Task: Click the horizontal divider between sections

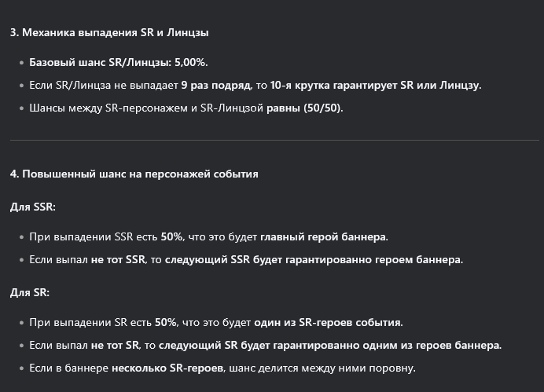Action: click(272, 141)
